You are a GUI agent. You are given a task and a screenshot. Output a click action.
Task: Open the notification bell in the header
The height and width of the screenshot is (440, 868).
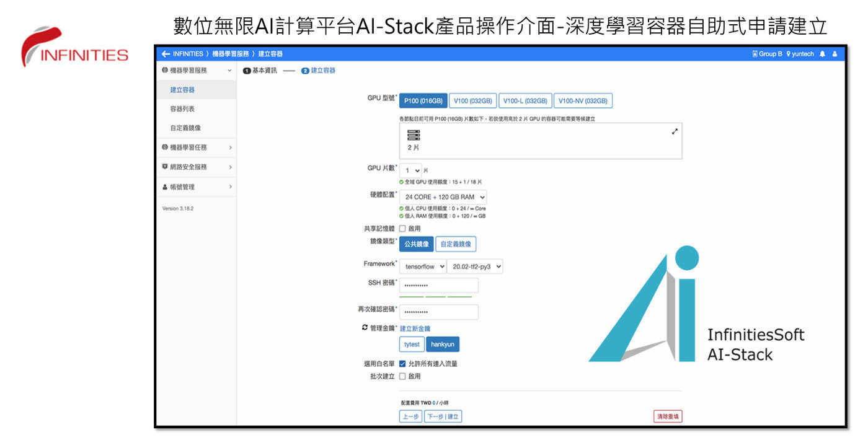(823, 54)
